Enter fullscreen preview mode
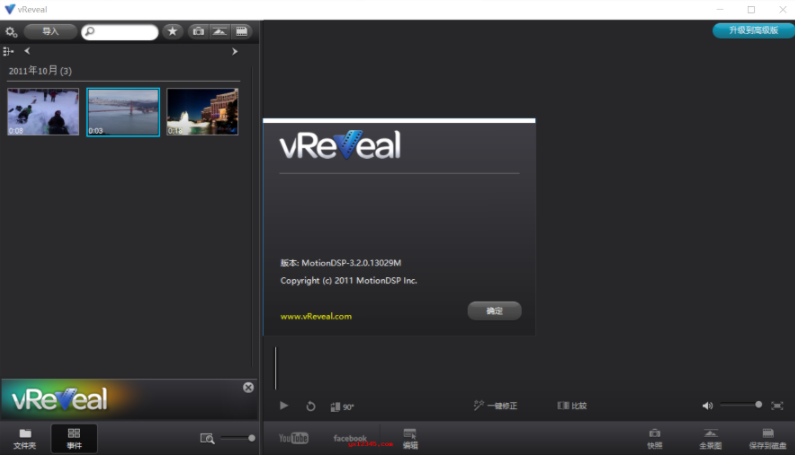Viewport: 795px width, 455px height. coord(777,406)
